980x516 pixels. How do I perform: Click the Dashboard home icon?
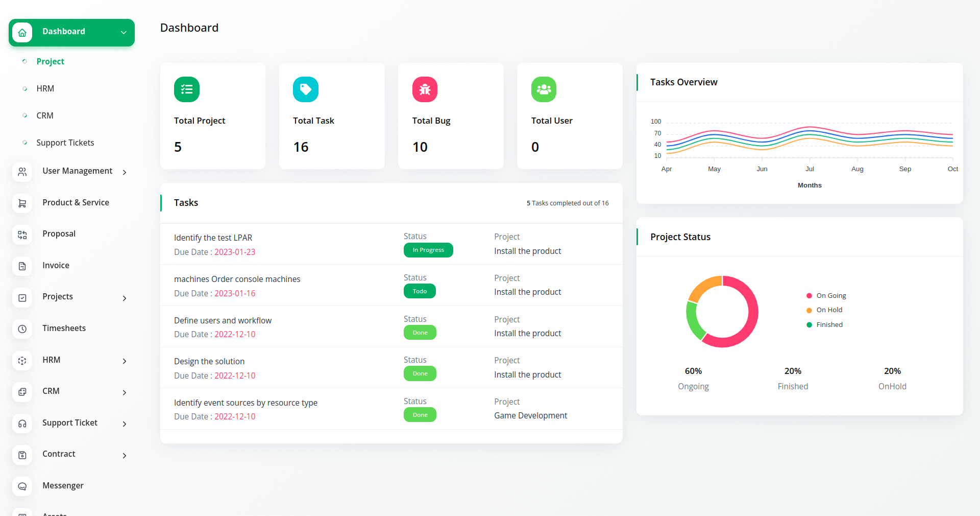tap(22, 32)
